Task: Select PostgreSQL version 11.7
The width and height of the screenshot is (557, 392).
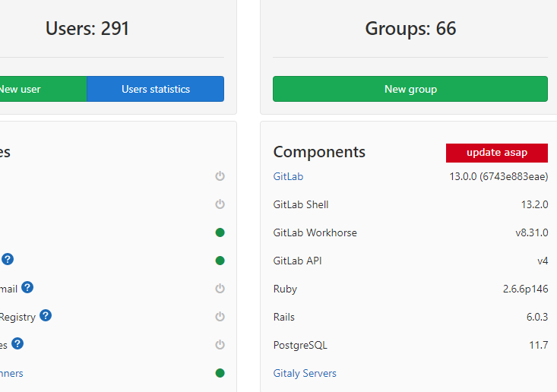Action: pyautogui.click(x=539, y=345)
